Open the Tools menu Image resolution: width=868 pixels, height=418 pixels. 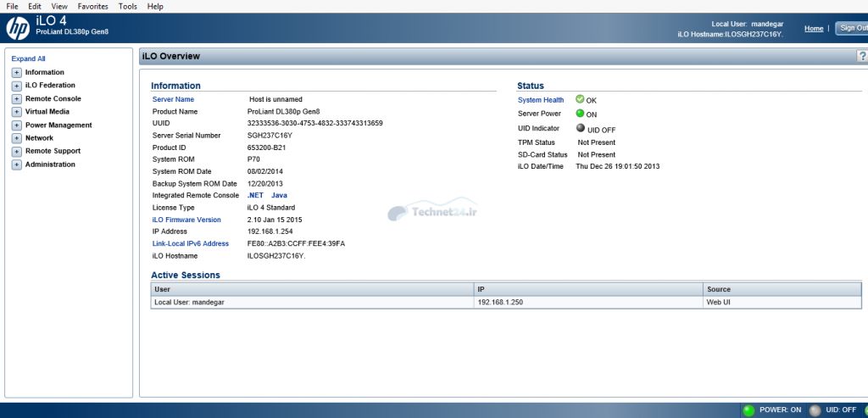127,6
